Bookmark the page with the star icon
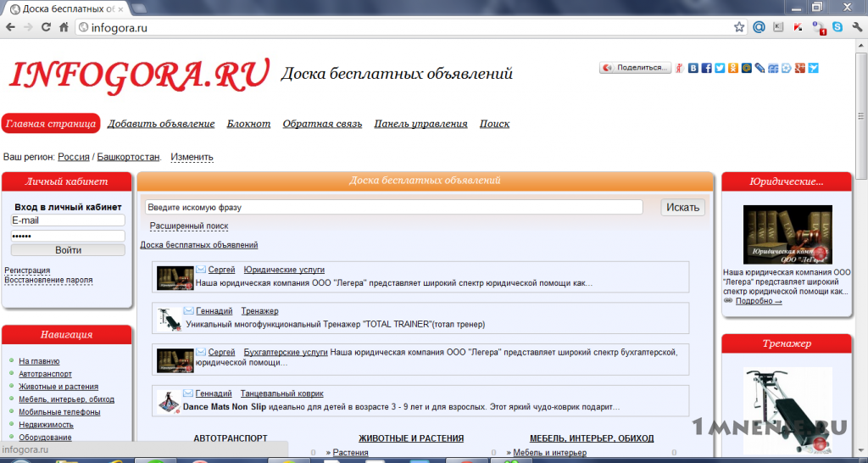 click(x=739, y=27)
